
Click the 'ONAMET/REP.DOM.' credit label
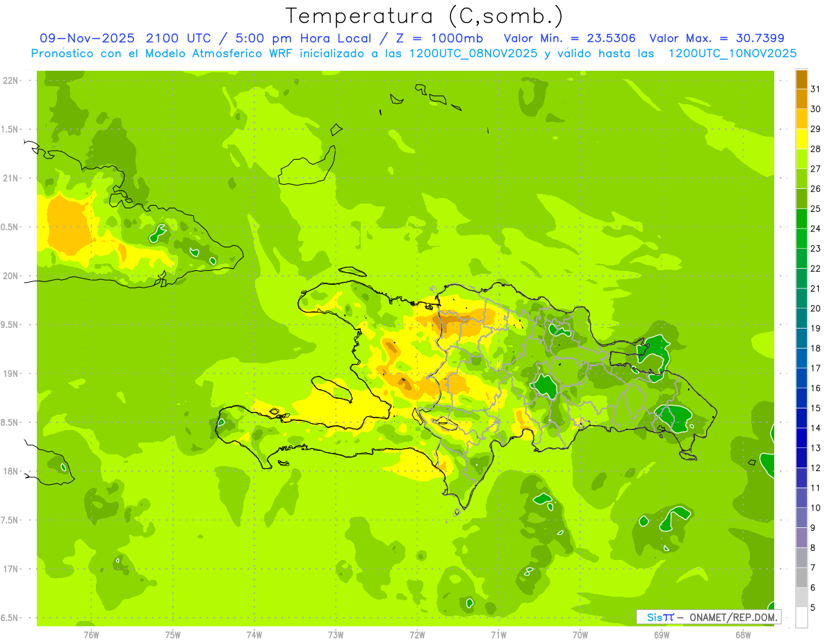733,617
